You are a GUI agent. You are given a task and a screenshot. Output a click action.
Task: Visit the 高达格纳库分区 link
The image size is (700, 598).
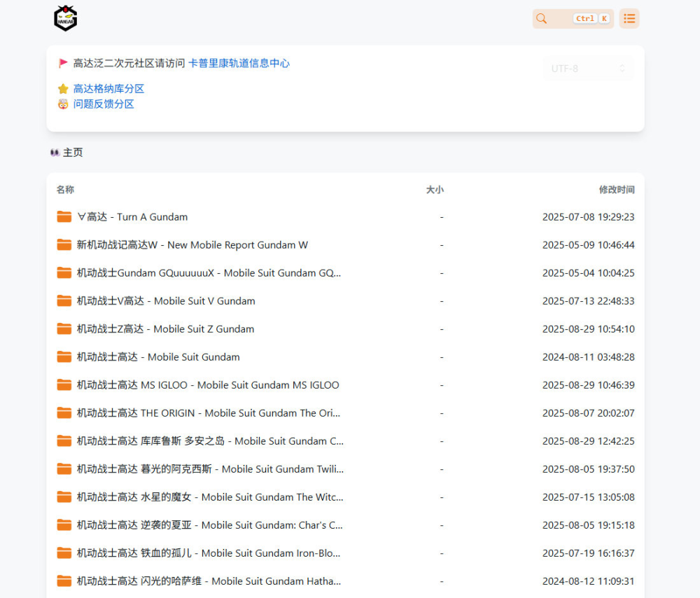[x=108, y=89]
